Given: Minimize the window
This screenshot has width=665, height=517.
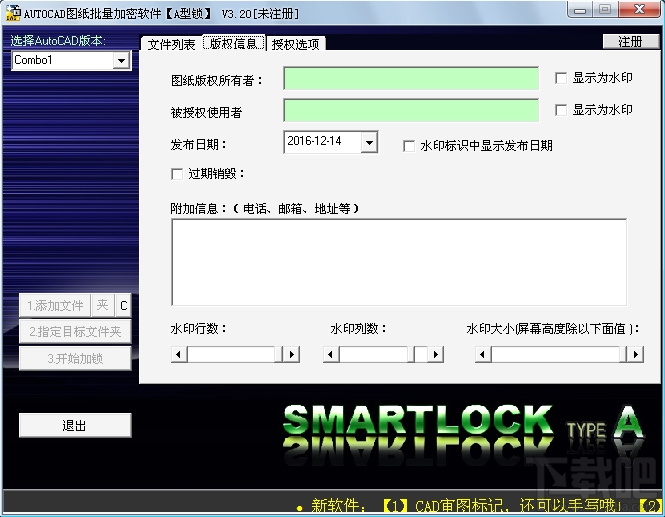Looking at the screenshot, I should [x=580, y=9].
